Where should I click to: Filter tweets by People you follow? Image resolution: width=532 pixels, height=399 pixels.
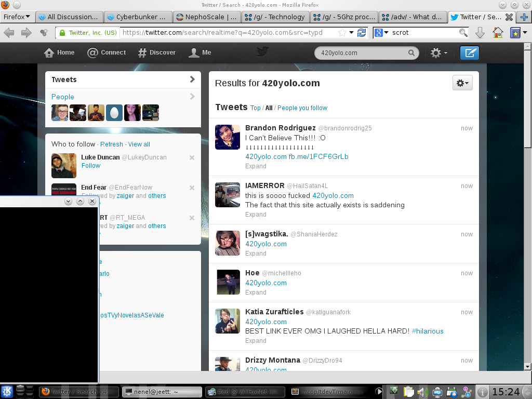(302, 108)
